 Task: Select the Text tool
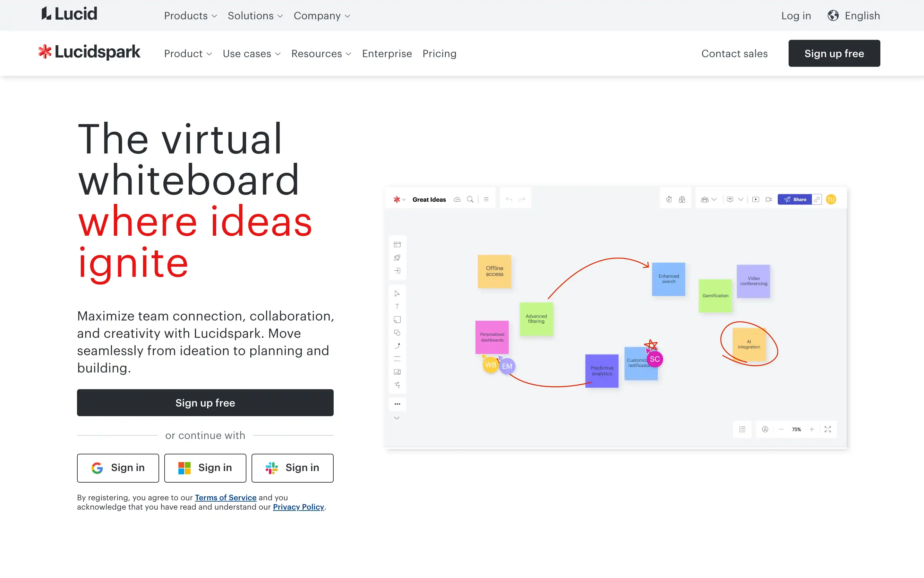(x=397, y=307)
